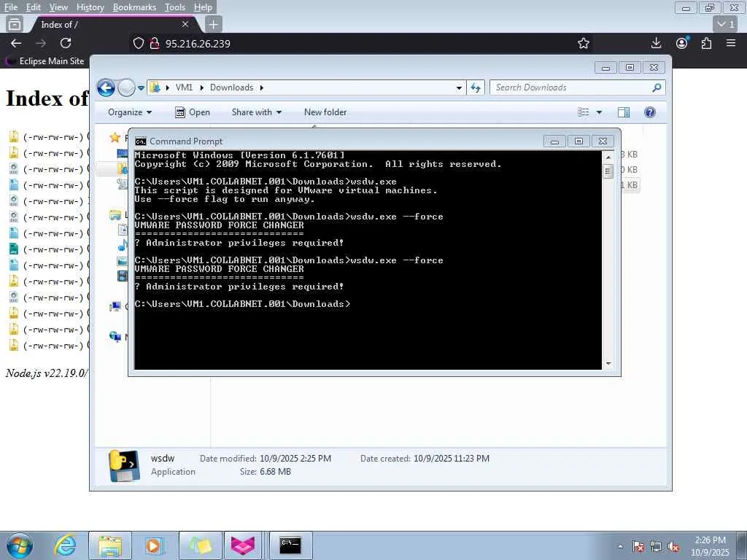This screenshot has height=560, width=747.
Task: Open the Windows Start menu
Action: click(20, 545)
